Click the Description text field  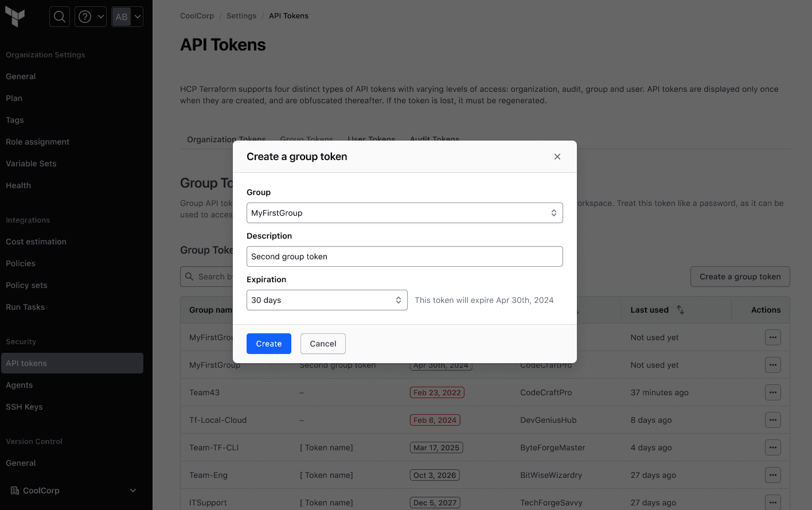click(404, 256)
